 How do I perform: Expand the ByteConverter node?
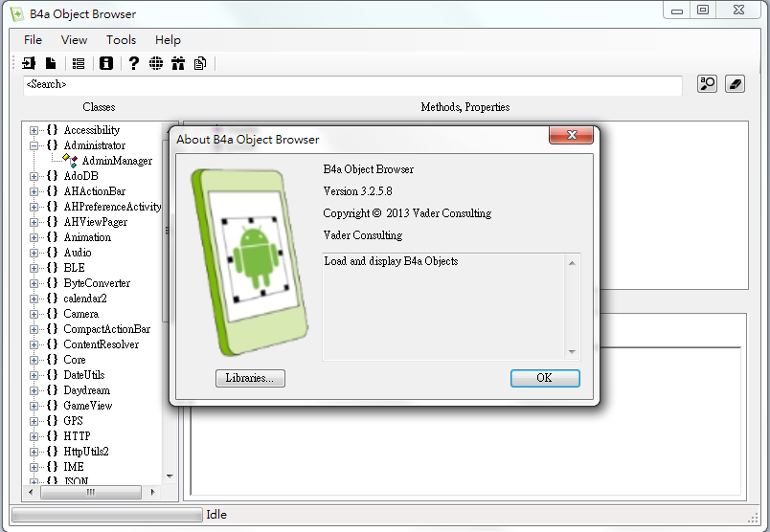[34, 283]
